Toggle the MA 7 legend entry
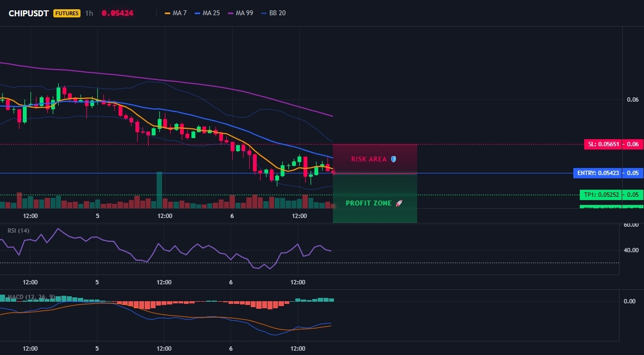The image size is (644, 355). point(175,13)
